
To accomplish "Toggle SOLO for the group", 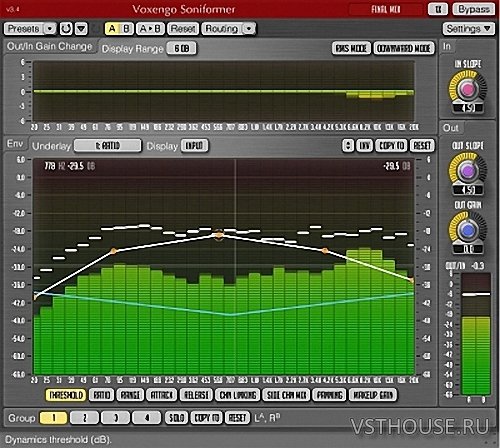I will (x=176, y=418).
